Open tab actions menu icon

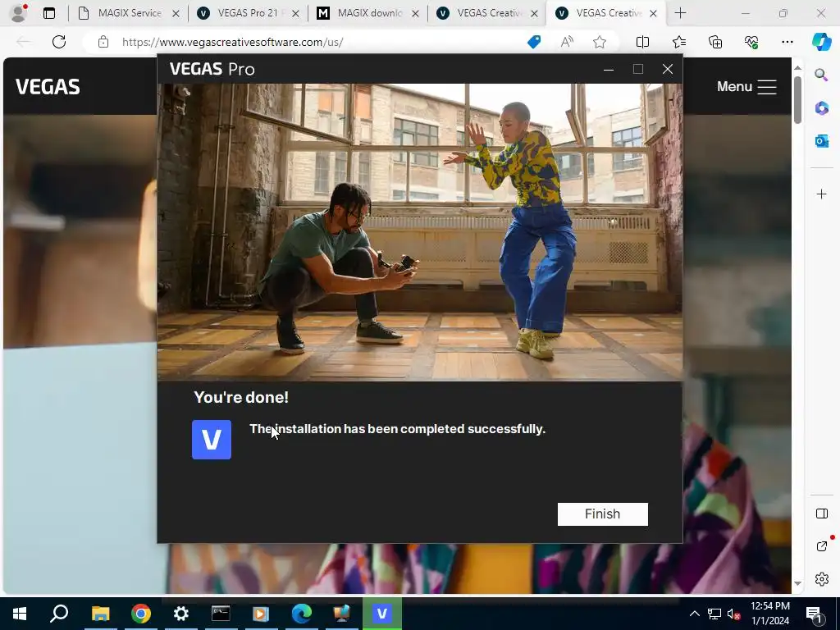pyautogui.click(x=48, y=13)
